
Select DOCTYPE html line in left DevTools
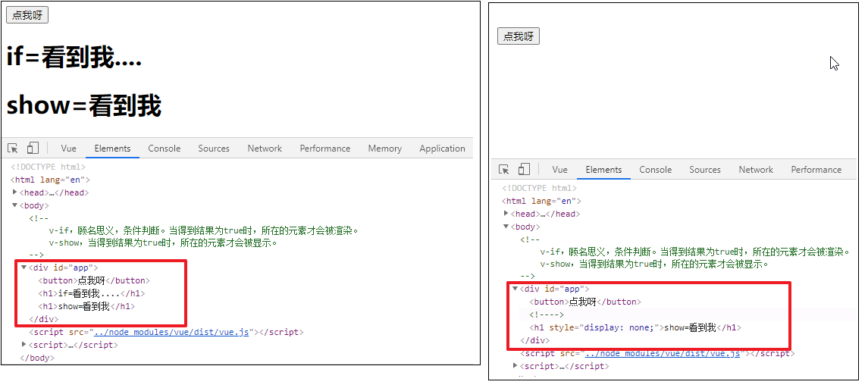49,167
